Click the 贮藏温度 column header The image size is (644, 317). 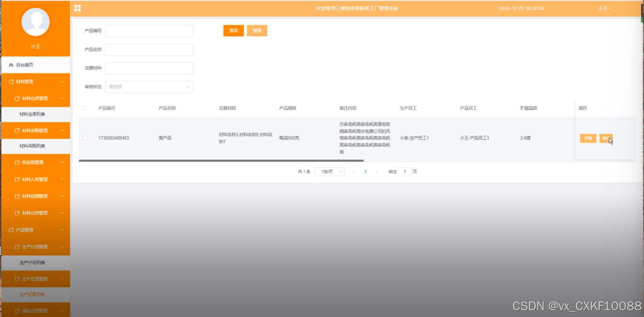529,108
